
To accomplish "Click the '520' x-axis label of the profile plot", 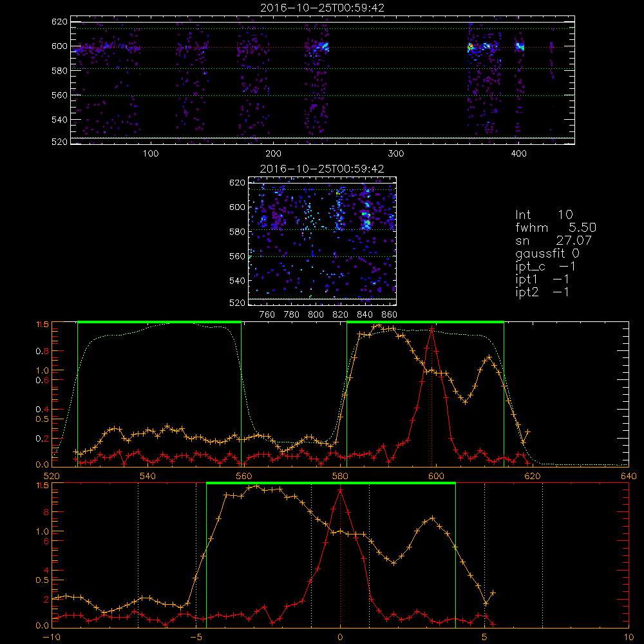I will click(52, 477).
